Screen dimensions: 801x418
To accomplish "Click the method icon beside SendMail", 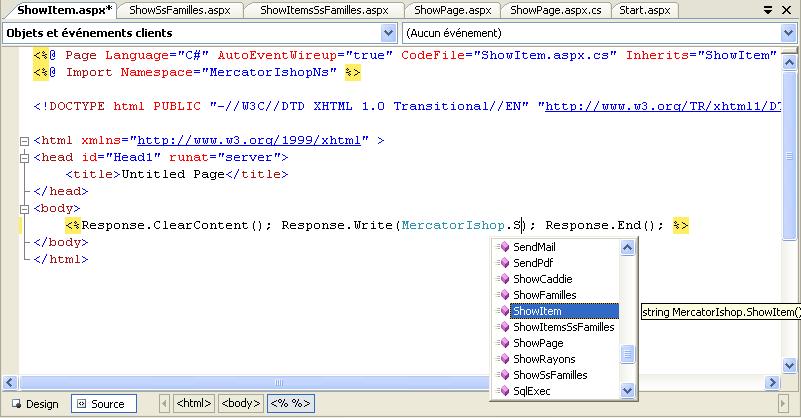I will pyautogui.click(x=503, y=247).
